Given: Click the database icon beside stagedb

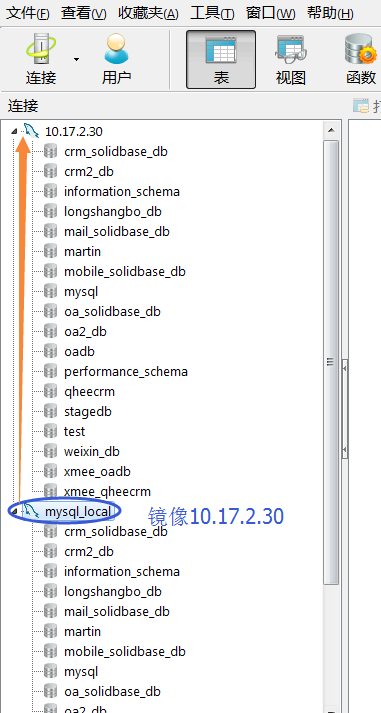Looking at the screenshot, I should coord(50,411).
